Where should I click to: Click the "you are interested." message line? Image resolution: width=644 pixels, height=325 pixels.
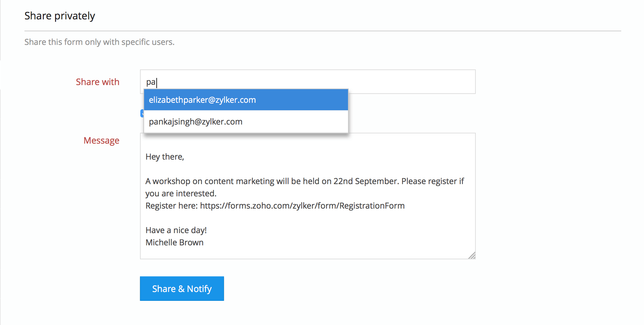181,194
